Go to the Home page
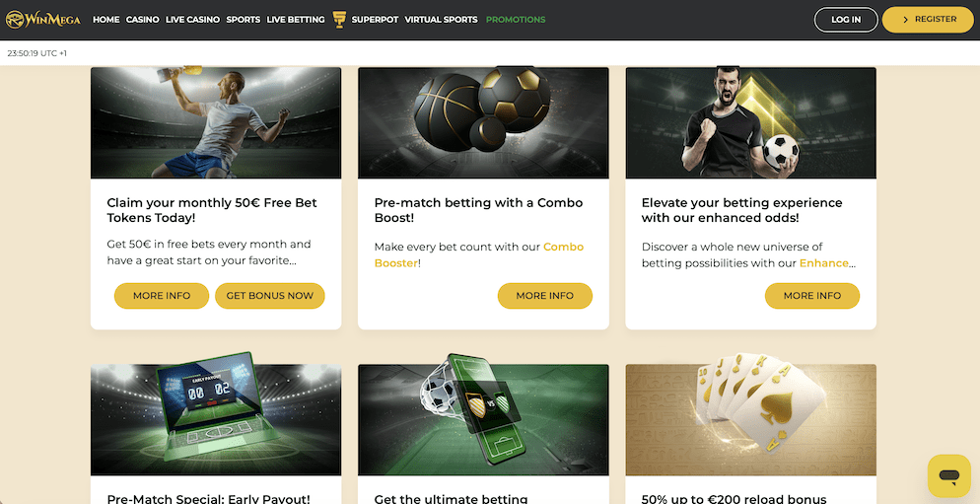 coord(106,20)
